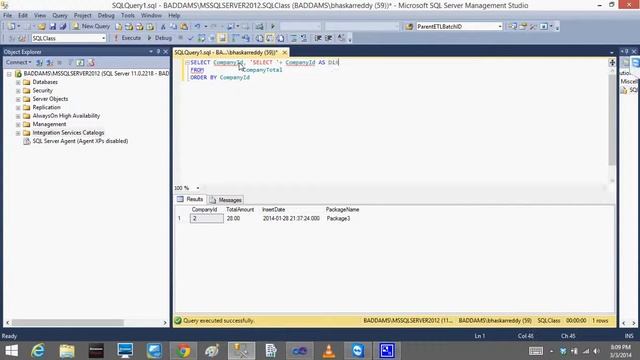This screenshot has height=360, width=640.
Task: Click the Disconnect icon in Object Explorer toolbar
Action: point(50,62)
